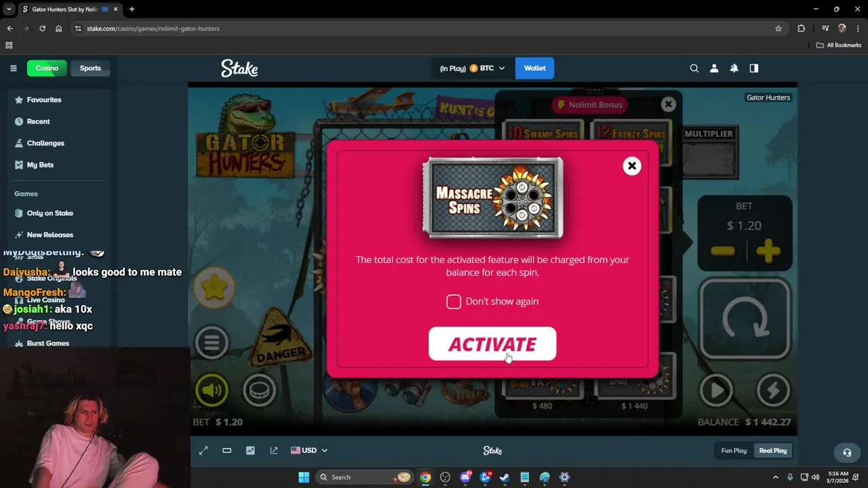This screenshot has height=488, width=868.
Task: Show hidden system tray icons
Action: [775, 477]
